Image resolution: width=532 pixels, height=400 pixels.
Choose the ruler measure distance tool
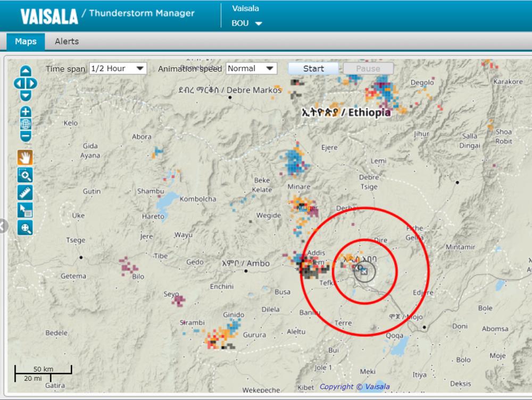[x=26, y=192]
